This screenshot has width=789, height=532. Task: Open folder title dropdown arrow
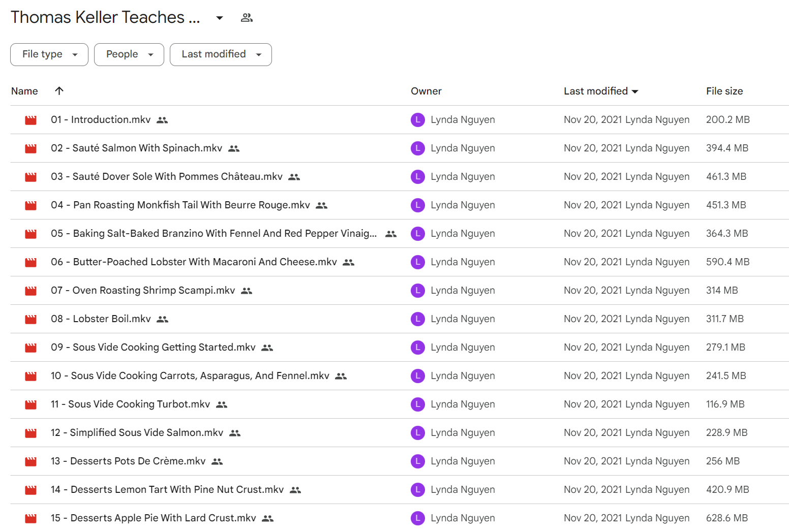point(220,18)
